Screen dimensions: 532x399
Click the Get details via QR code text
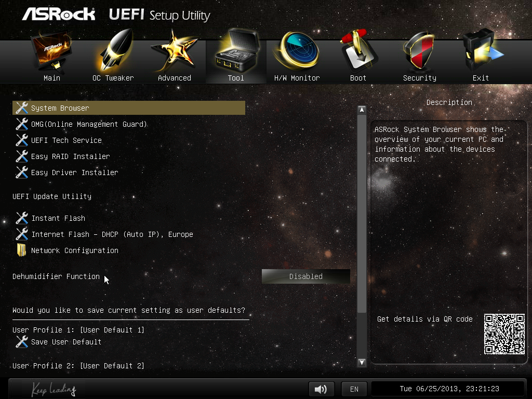[425, 319]
